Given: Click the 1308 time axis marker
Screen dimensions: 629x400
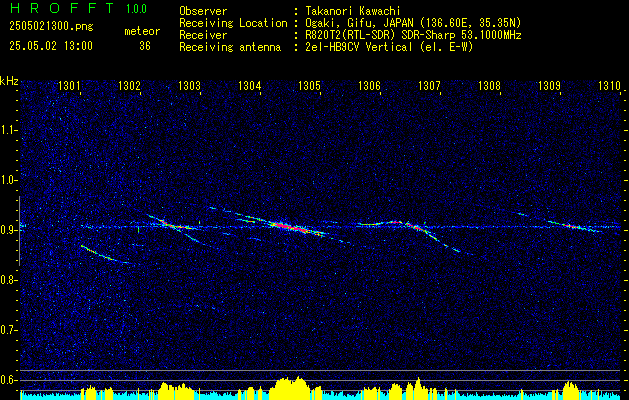Looking at the screenshot, I should [x=489, y=85].
